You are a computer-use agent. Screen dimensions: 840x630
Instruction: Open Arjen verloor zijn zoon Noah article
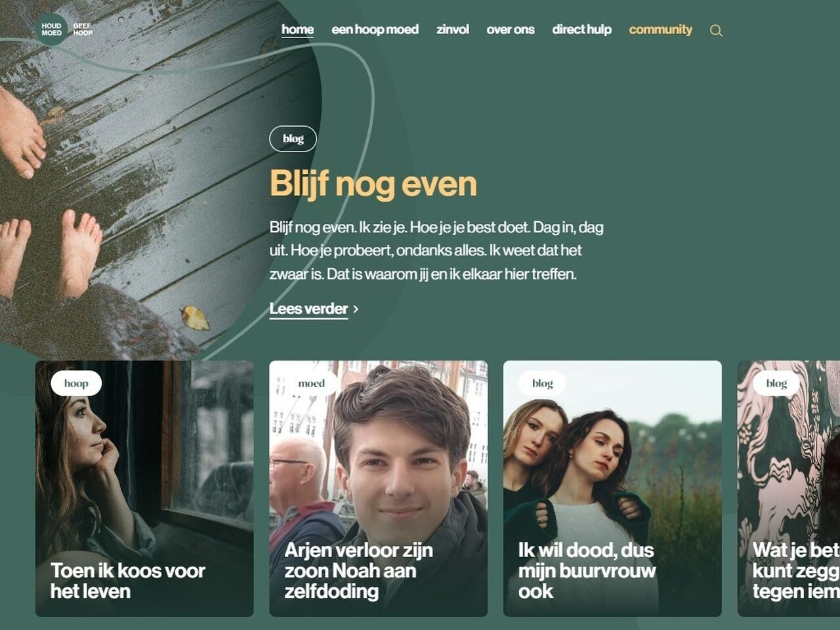coord(378,488)
